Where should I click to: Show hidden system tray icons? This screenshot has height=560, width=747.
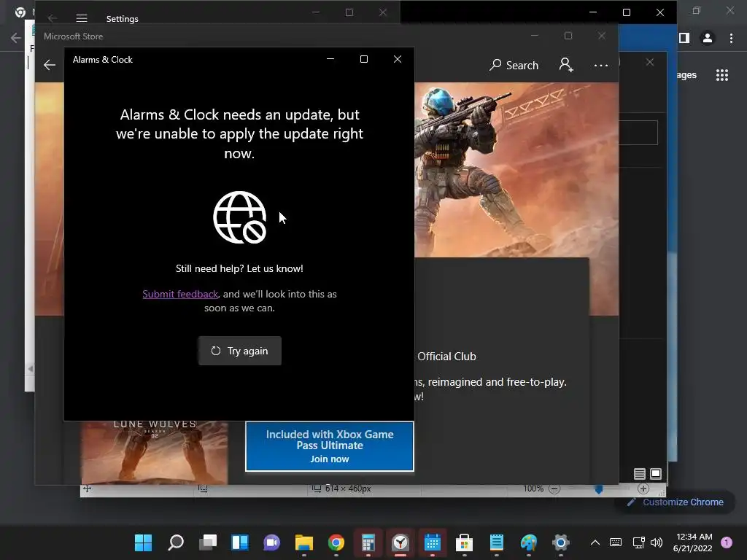point(595,542)
